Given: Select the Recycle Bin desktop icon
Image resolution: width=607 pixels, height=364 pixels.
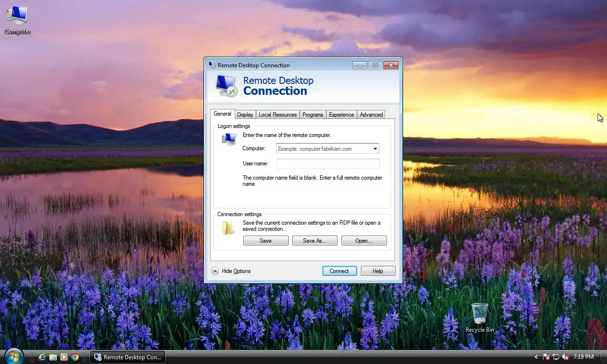Looking at the screenshot, I should coord(479,318).
